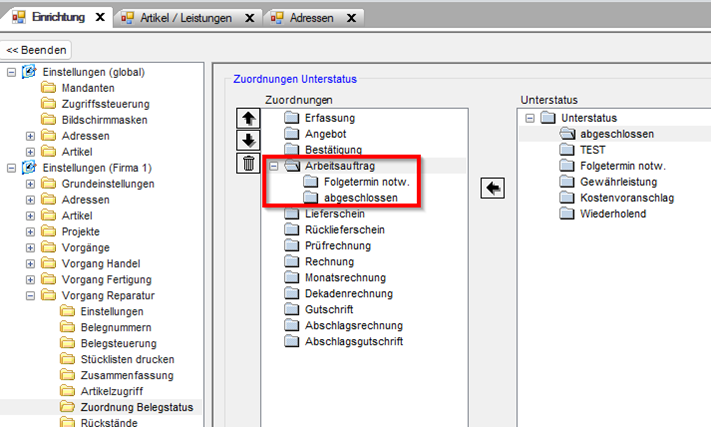Switch to the Artikel / Leistungen tab
Screen dimensions: 711x427
183,18
